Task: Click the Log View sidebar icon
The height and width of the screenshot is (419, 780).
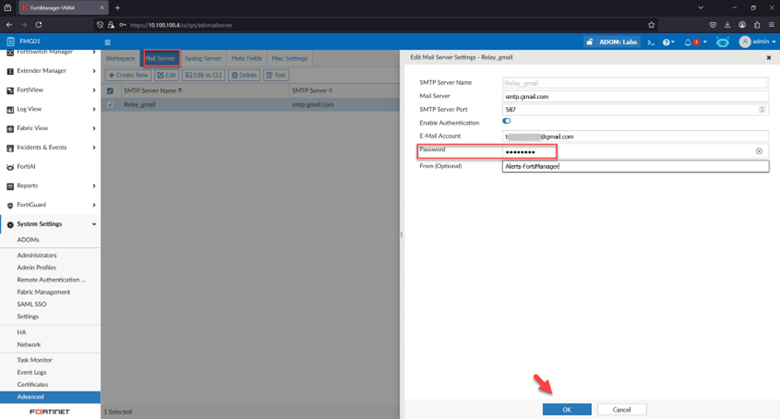Action: pos(10,109)
